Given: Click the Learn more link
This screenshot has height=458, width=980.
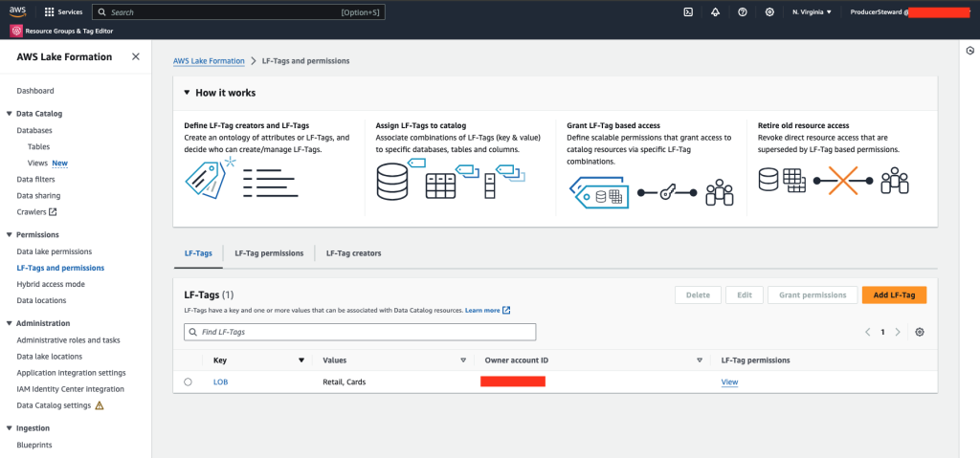Looking at the screenshot, I should pyautogui.click(x=482, y=310).
